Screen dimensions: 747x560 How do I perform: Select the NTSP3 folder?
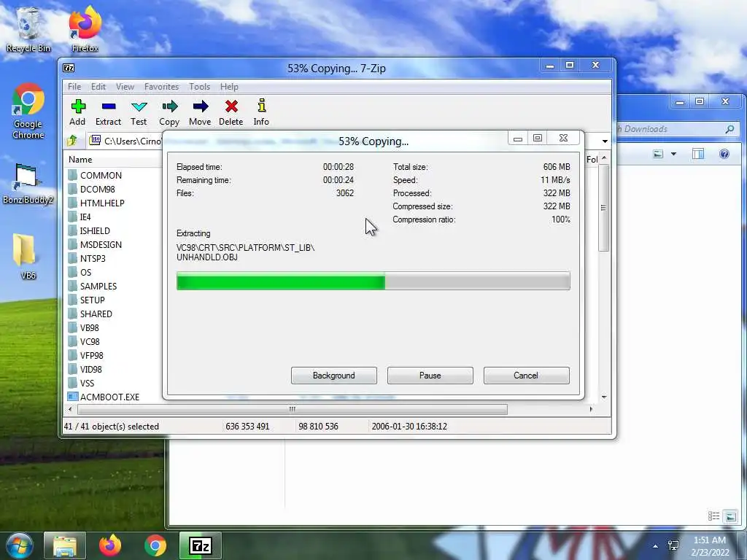pos(87,258)
